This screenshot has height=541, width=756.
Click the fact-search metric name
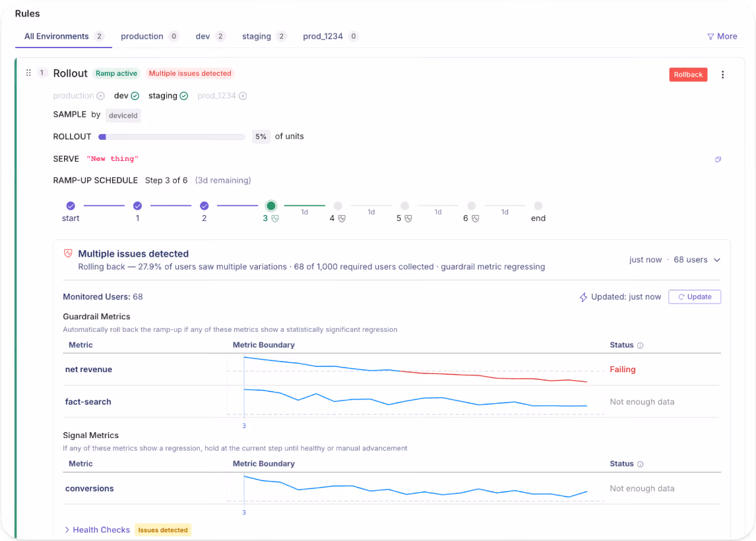pyautogui.click(x=88, y=402)
